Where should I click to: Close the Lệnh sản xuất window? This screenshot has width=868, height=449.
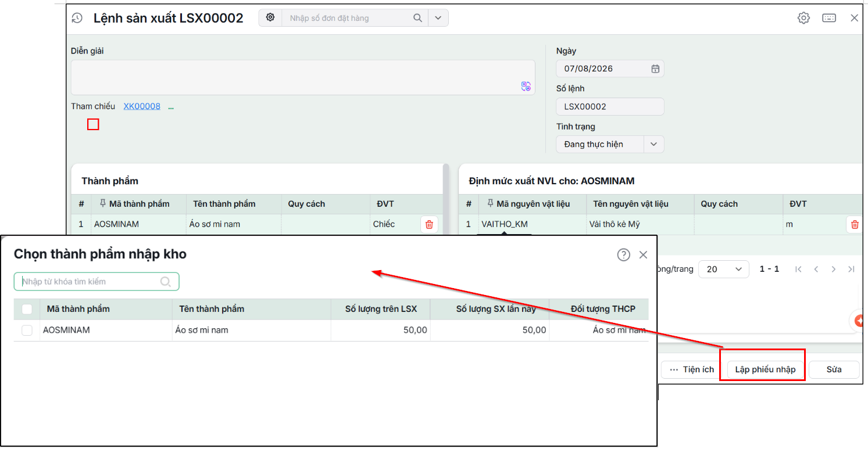tap(854, 18)
